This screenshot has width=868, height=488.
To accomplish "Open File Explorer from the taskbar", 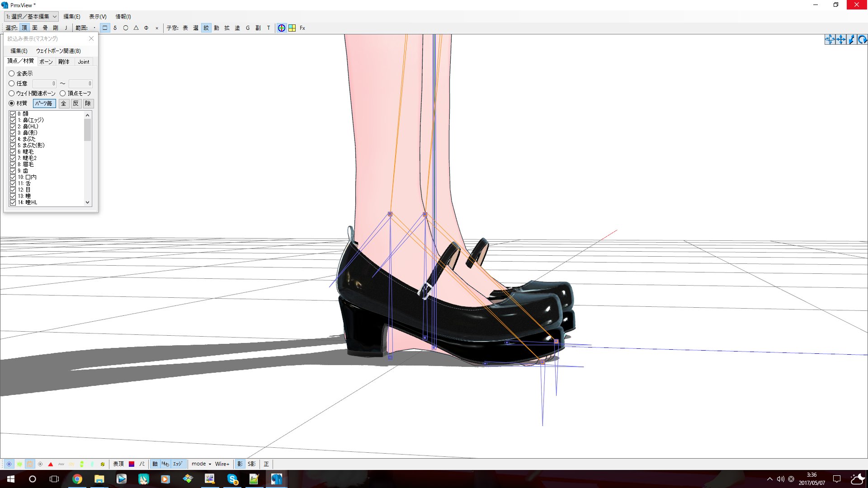I will (99, 479).
